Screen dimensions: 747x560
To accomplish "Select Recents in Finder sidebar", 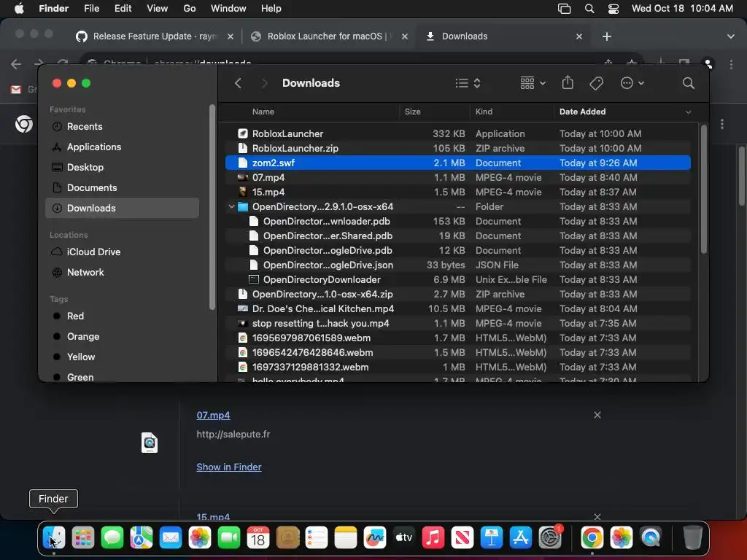I will (x=122, y=127).
